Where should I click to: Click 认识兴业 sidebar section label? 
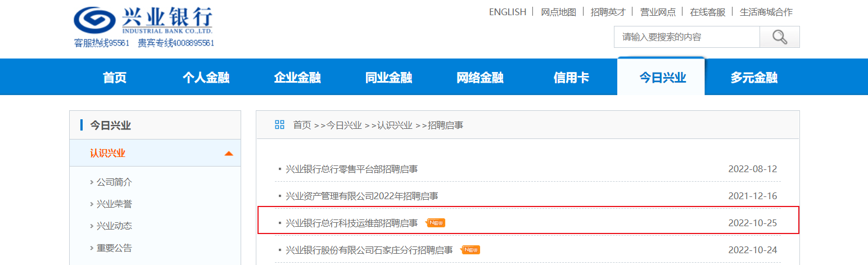108,153
